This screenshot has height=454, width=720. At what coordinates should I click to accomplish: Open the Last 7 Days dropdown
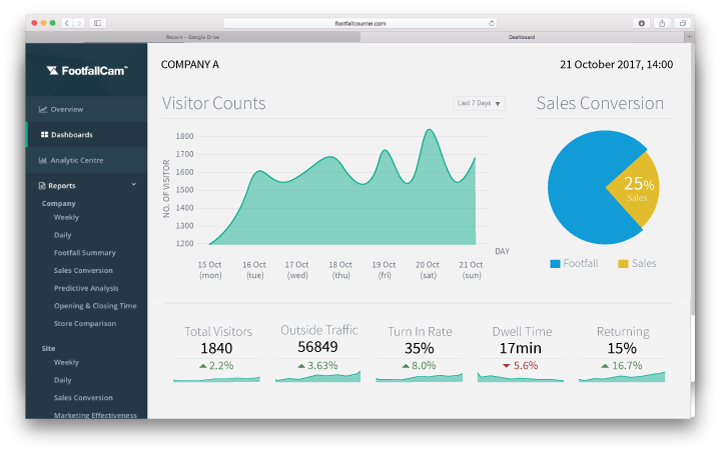(x=479, y=103)
